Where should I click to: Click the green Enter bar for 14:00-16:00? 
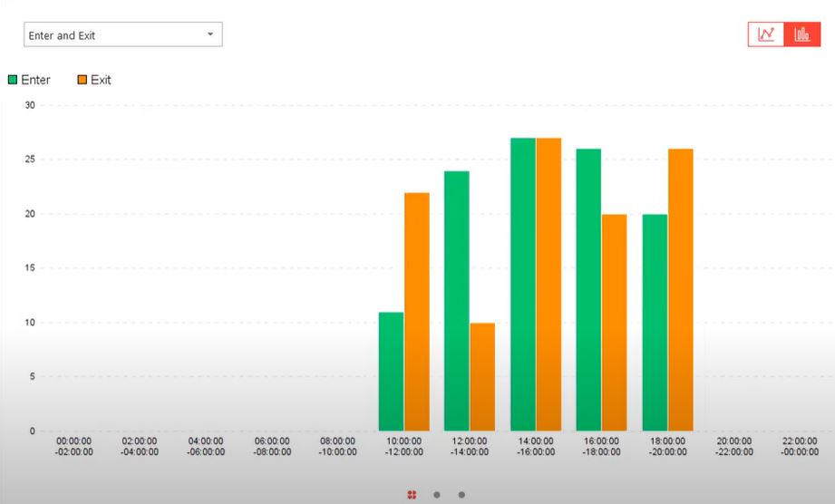pyautogui.click(x=523, y=285)
